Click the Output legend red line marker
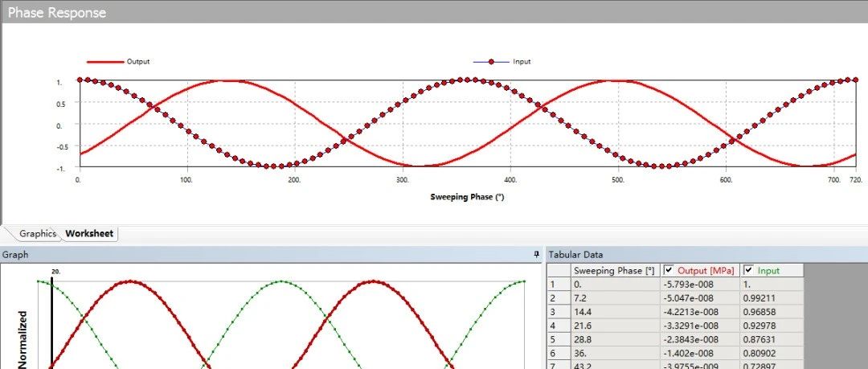 [x=104, y=62]
